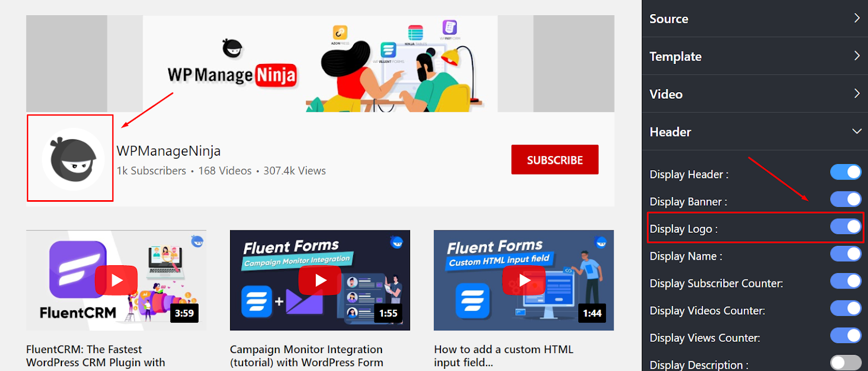Turn off the Display Banner switch
The width and height of the screenshot is (868, 371).
point(846,200)
